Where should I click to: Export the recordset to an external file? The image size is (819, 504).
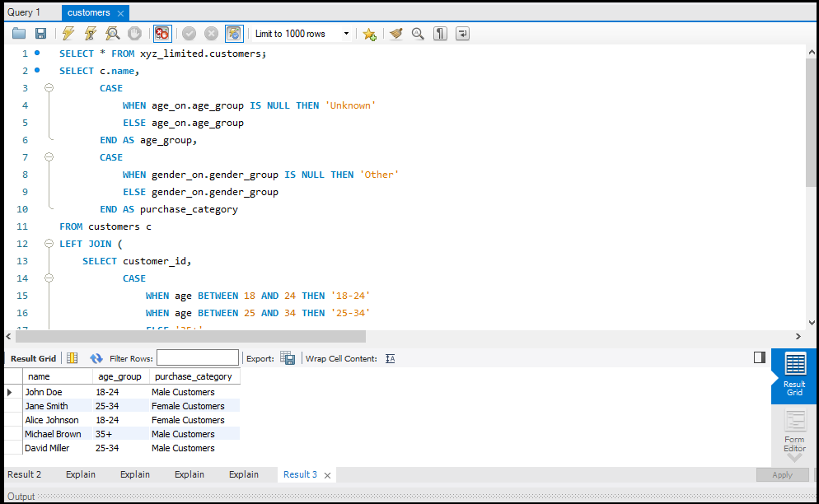(x=287, y=358)
